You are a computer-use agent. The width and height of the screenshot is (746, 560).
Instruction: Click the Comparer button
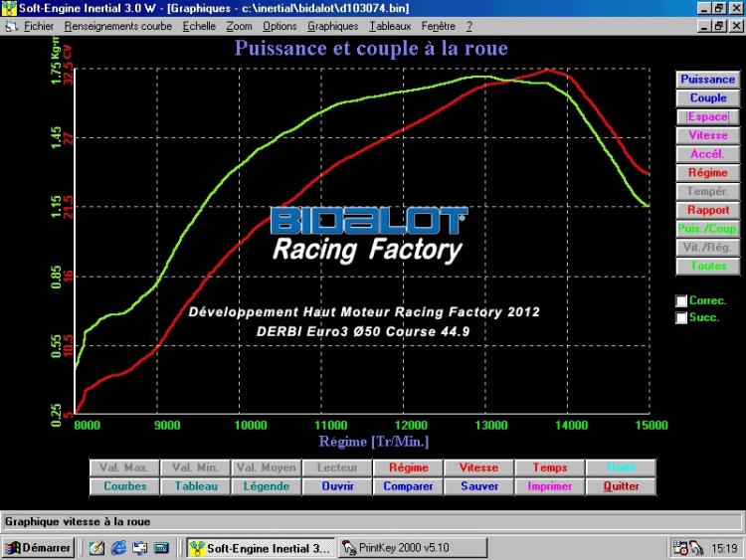tap(408, 486)
